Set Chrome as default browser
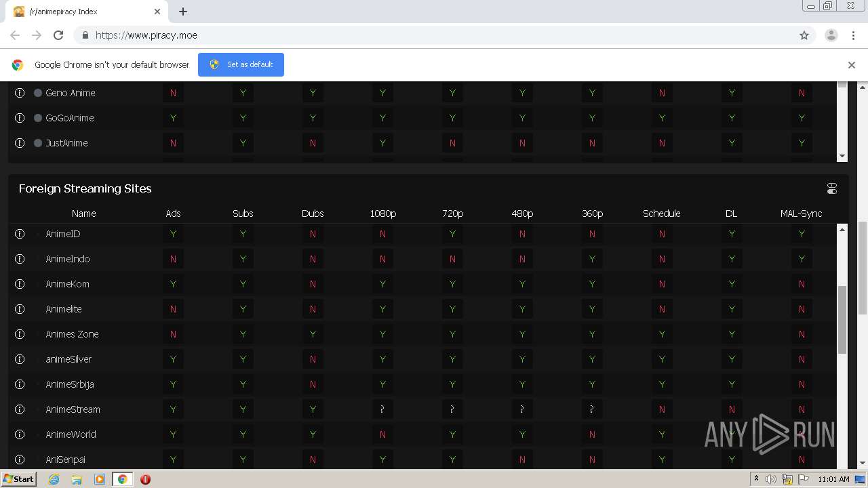The image size is (868, 488). tap(241, 64)
